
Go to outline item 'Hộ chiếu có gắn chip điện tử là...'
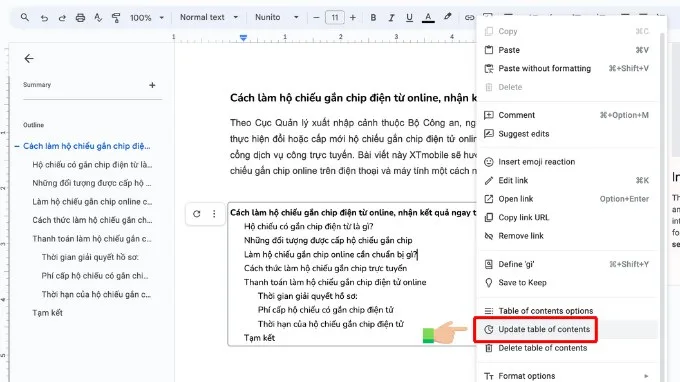[x=92, y=165]
